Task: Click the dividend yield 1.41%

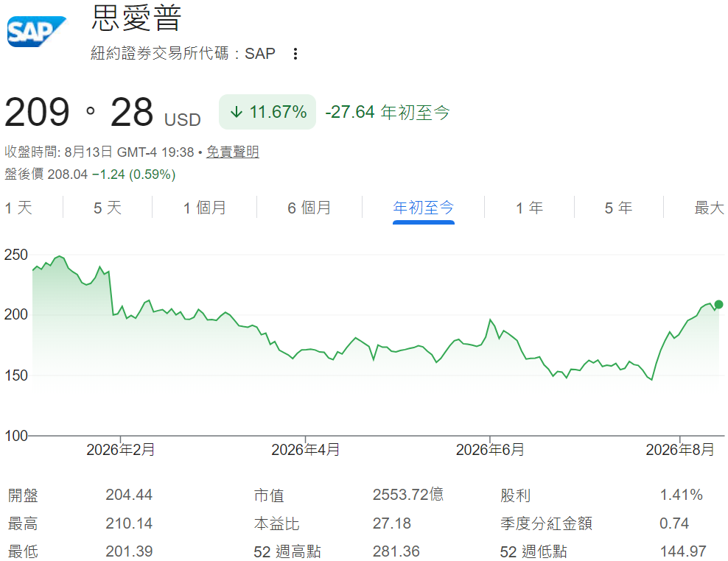Action: [x=681, y=495]
